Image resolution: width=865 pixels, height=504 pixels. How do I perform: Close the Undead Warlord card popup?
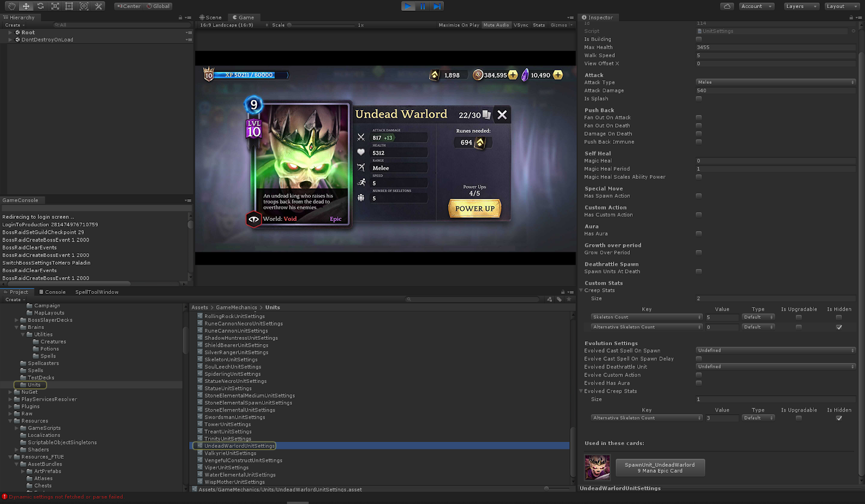click(502, 115)
